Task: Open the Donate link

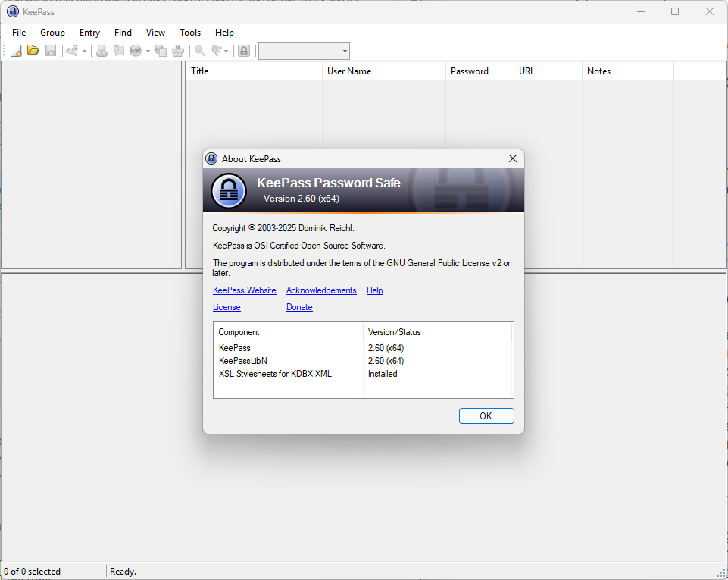Action: (299, 307)
